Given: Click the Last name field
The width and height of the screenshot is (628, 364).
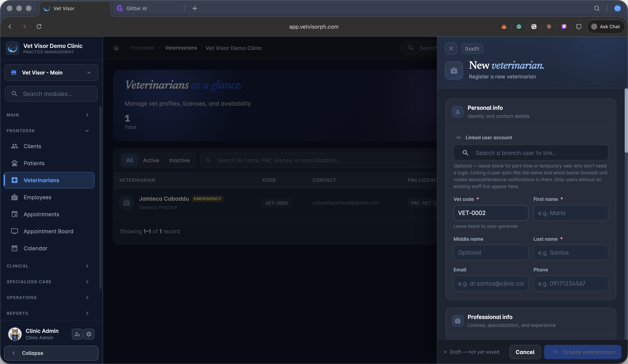Looking at the screenshot, I should 571,253.
